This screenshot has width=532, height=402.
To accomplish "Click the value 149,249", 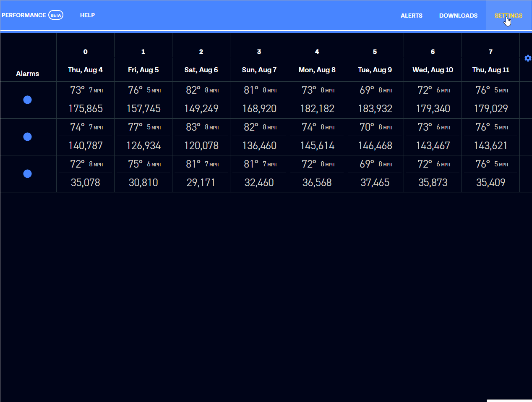I will (201, 109).
